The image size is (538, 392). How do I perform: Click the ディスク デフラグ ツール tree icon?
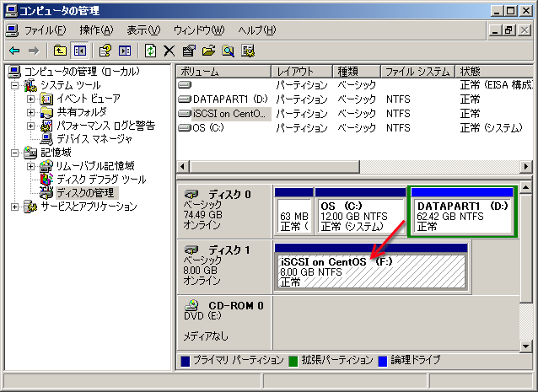coord(46,179)
